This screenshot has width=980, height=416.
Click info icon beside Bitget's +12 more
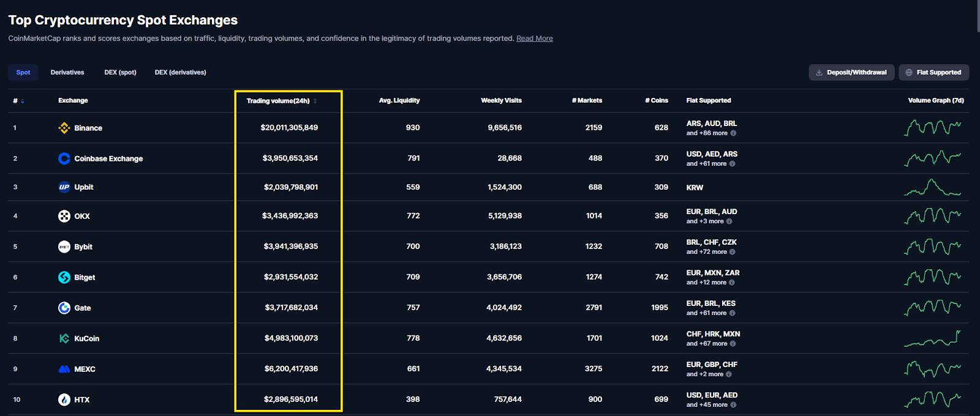tap(732, 283)
